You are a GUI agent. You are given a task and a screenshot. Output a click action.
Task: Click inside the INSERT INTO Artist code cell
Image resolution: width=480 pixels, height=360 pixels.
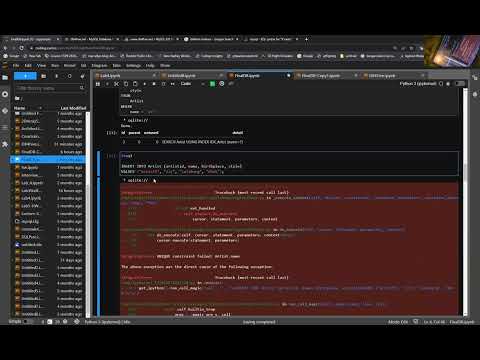(x=289, y=164)
